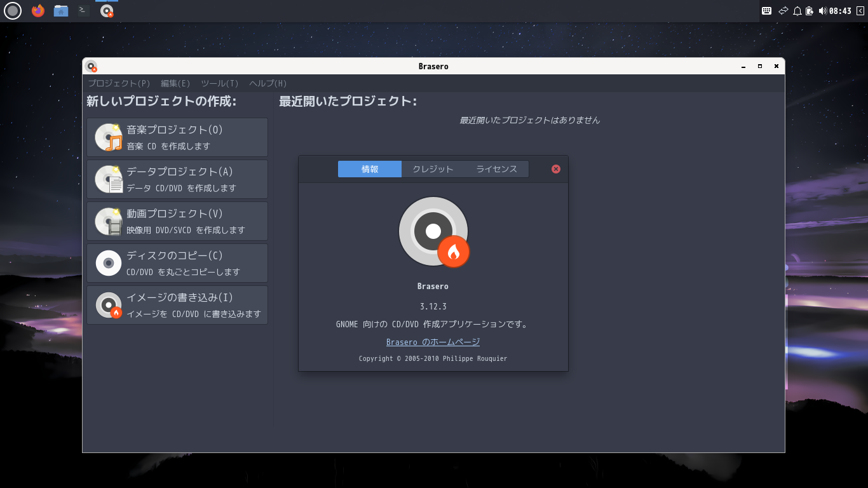Screen dimensions: 868x488
Task: Switch to the クレジット tab
Action: (x=433, y=169)
